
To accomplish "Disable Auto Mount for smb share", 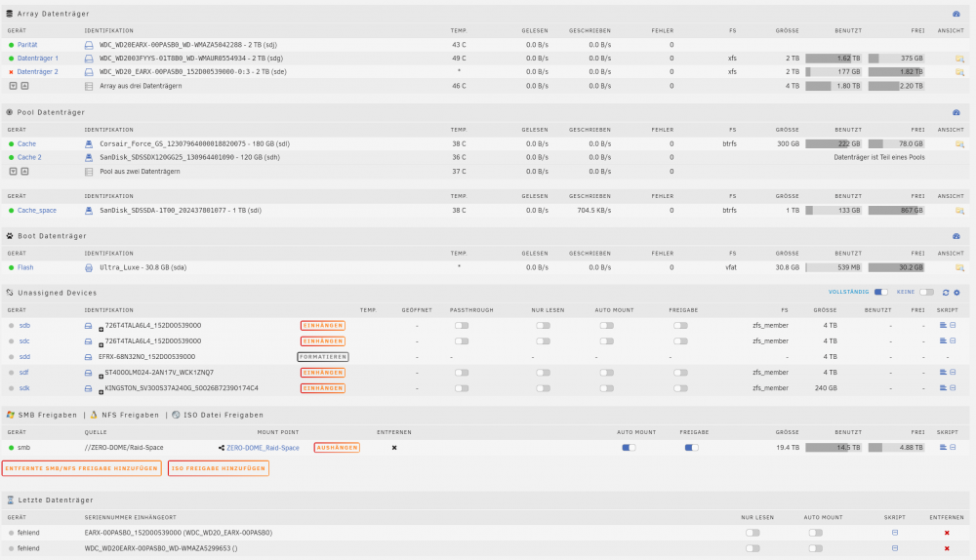I will [629, 448].
